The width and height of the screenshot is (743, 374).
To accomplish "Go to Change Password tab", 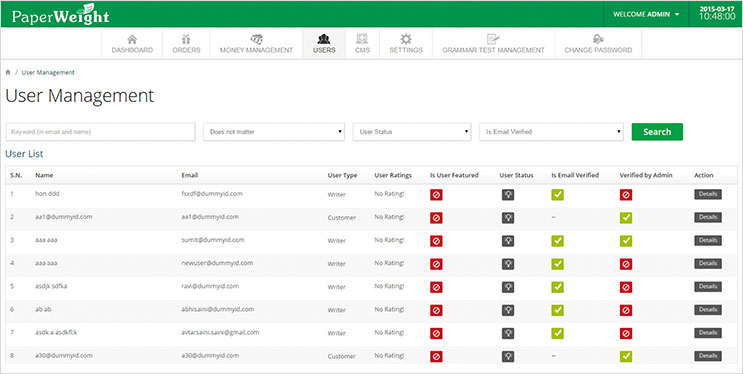I will 598,44.
